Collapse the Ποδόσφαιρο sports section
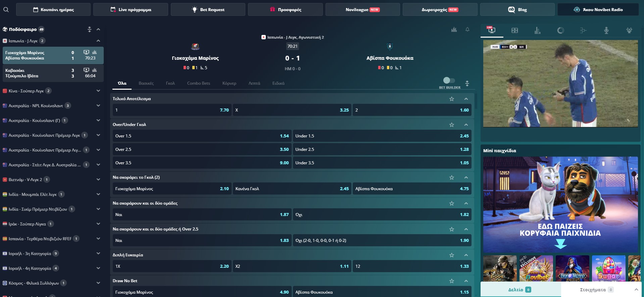Image resolution: width=644 pixels, height=297 pixels. point(98,29)
